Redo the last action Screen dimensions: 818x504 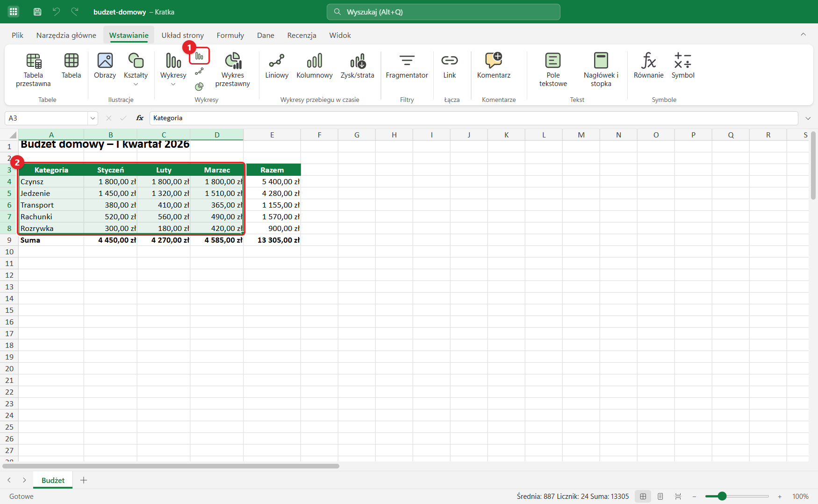[x=75, y=12]
